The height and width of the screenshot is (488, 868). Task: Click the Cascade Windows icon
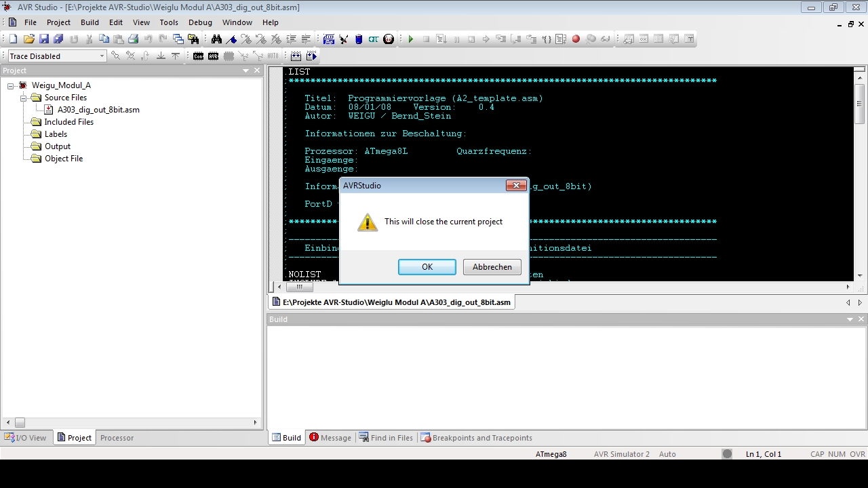[178, 39]
